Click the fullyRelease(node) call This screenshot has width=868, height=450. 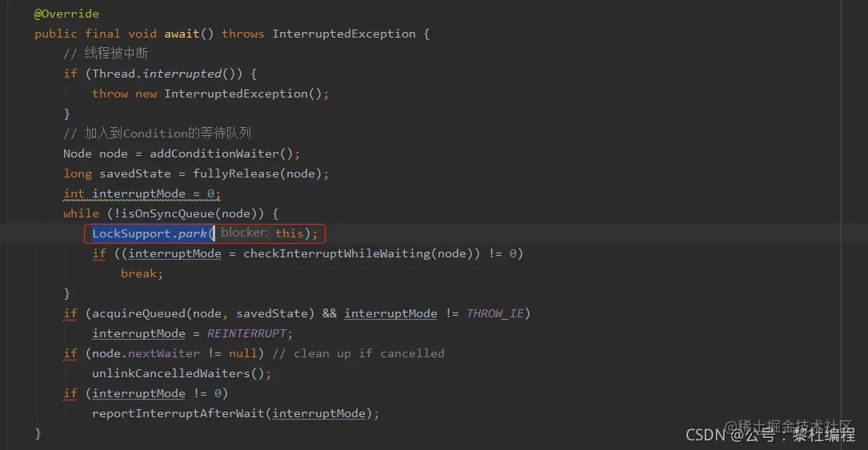pyautogui.click(x=258, y=173)
